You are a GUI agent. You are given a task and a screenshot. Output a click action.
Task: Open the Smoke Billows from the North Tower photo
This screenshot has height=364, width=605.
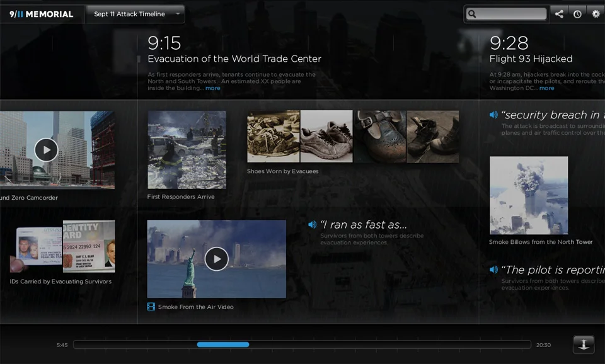click(529, 195)
